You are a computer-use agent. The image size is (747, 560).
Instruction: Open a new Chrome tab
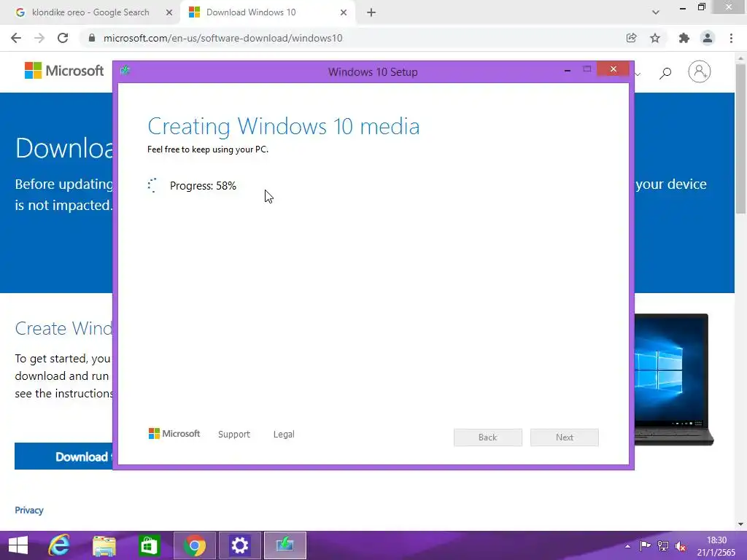371,12
